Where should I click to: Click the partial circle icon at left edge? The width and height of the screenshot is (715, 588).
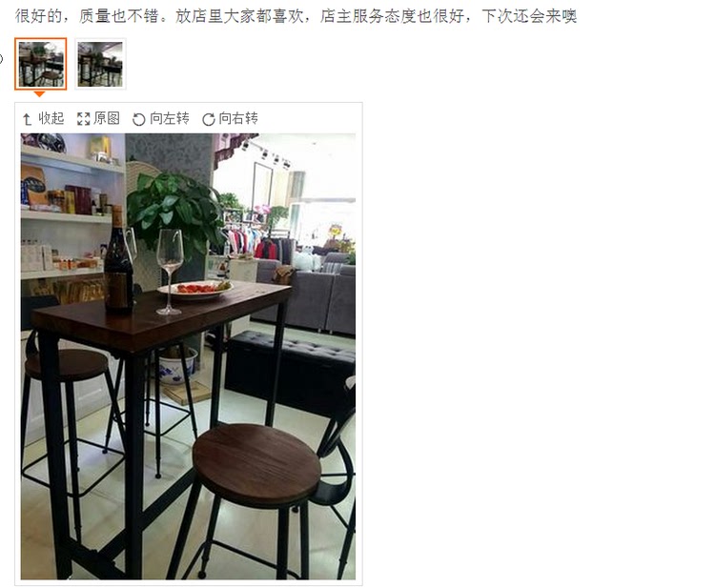coord(1,59)
